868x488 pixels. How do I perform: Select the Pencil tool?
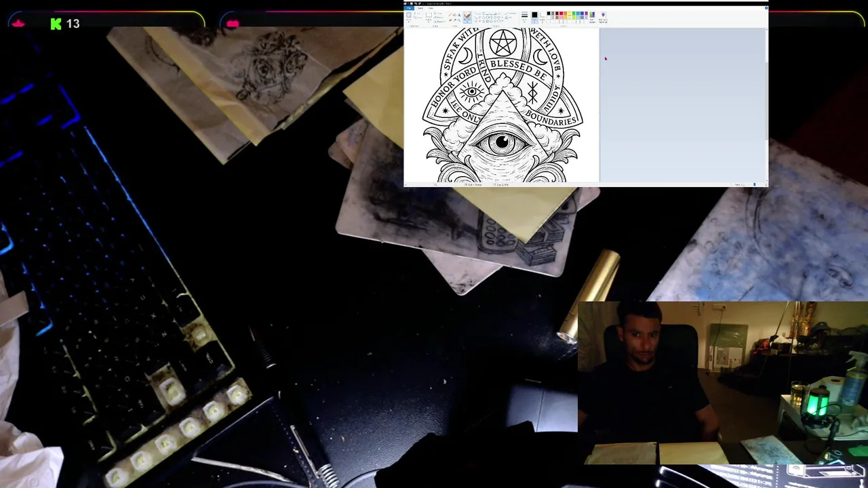point(450,15)
